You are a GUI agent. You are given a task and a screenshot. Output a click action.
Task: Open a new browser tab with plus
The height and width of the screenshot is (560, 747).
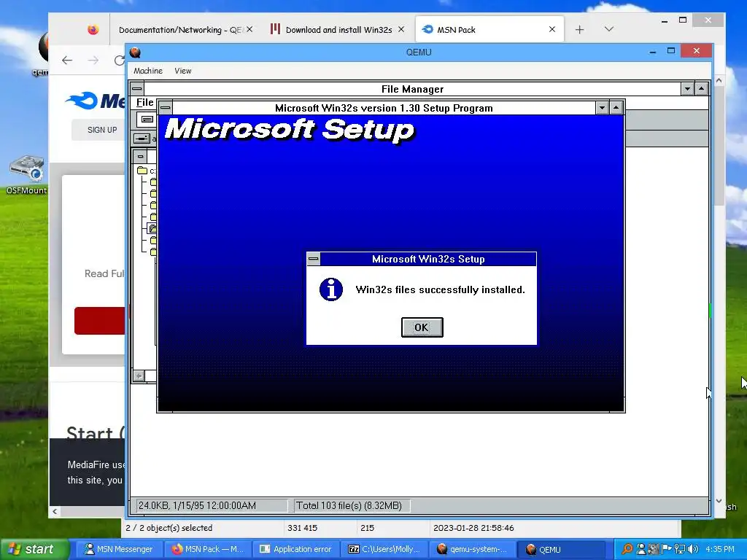(x=579, y=29)
